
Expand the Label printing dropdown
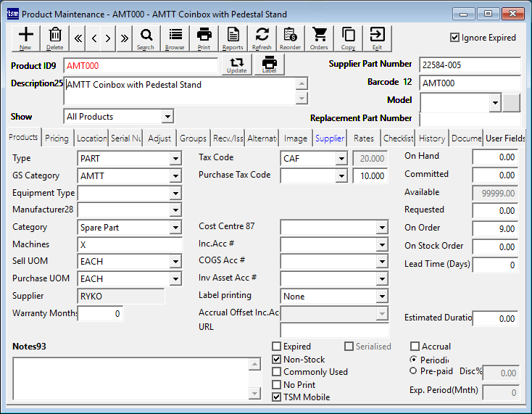coord(382,297)
